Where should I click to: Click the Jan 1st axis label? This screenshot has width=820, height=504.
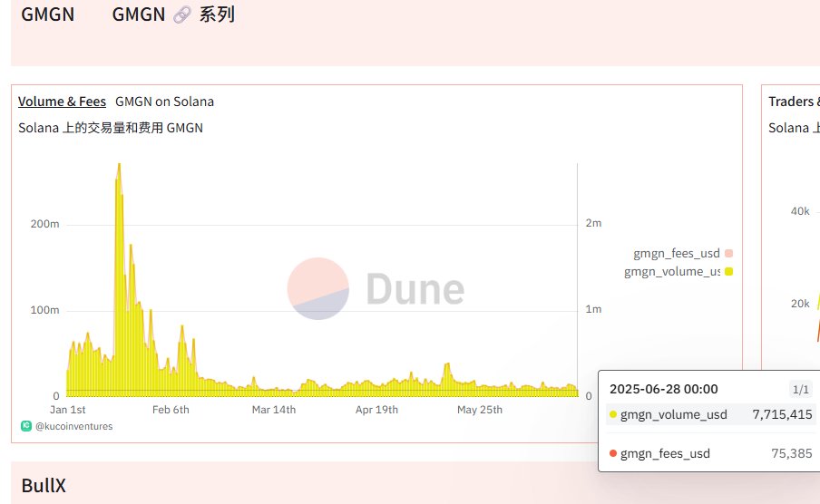[67, 410]
